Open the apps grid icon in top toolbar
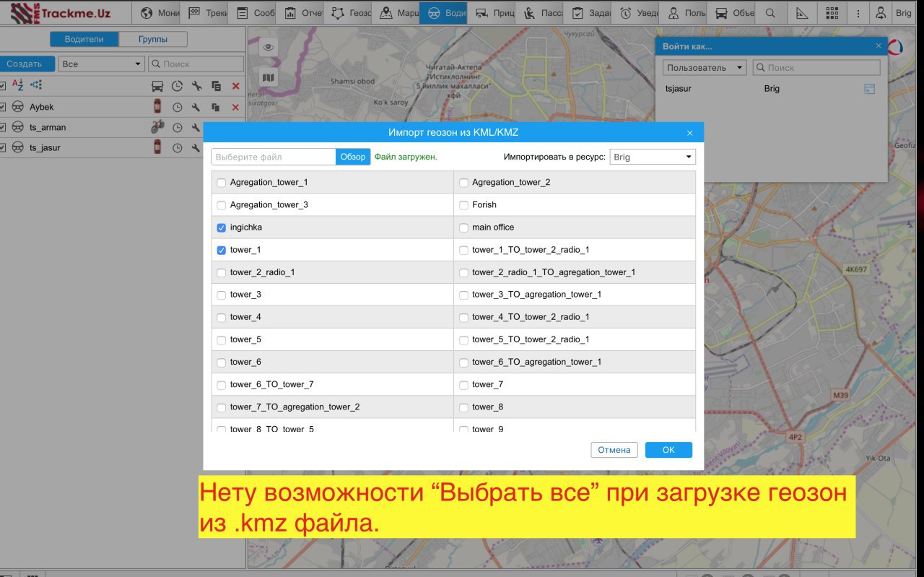924x577 pixels. pyautogui.click(x=832, y=13)
